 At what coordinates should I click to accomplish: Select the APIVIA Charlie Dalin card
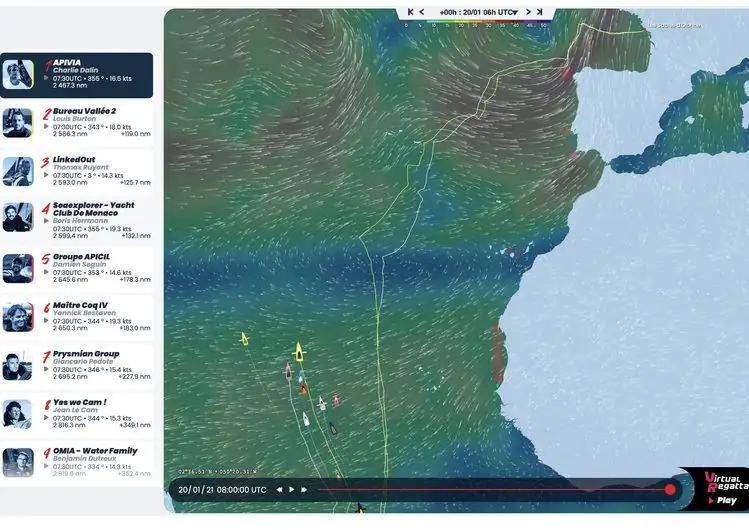[x=76, y=75]
